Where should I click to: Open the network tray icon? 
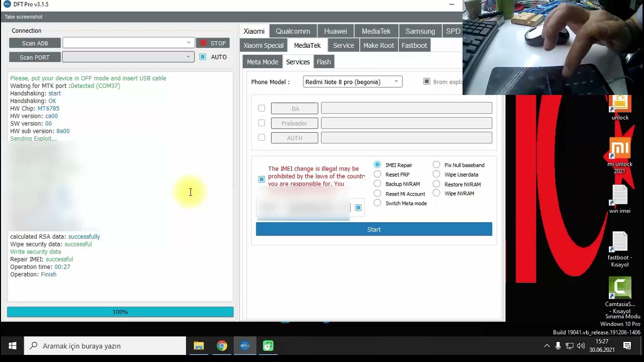tap(570, 346)
